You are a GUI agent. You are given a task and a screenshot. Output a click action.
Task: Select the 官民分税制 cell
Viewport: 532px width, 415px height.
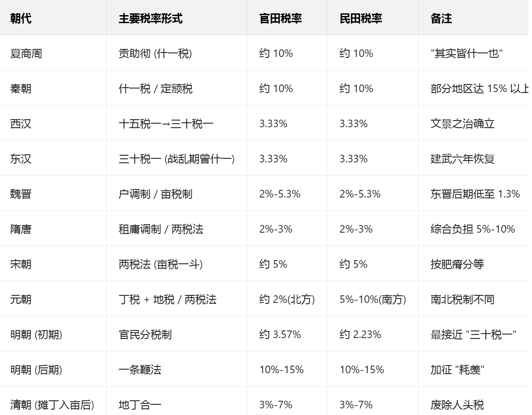pyautogui.click(x=145, y=334)
